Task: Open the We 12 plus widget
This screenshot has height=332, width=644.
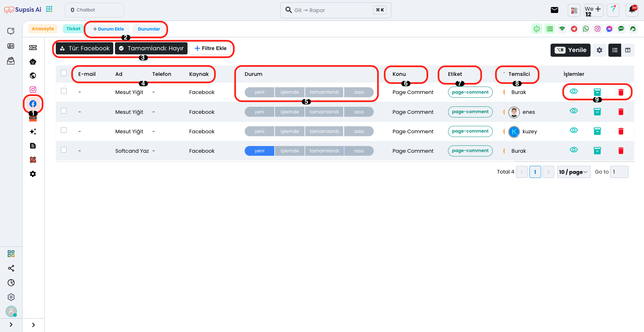Action: click(x=594, y=10)
